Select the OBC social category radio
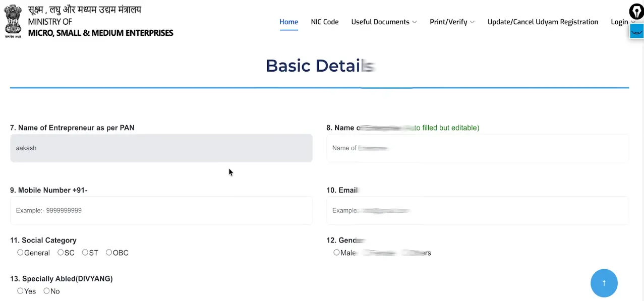The height and width of the screenshot is (301, 644). (109, 253)
